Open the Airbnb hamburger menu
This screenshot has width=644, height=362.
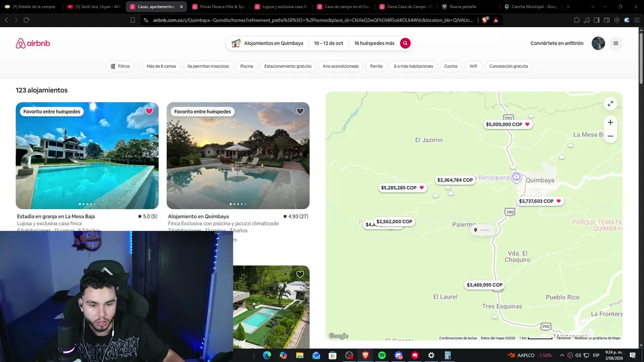click(x=615, y=43)
